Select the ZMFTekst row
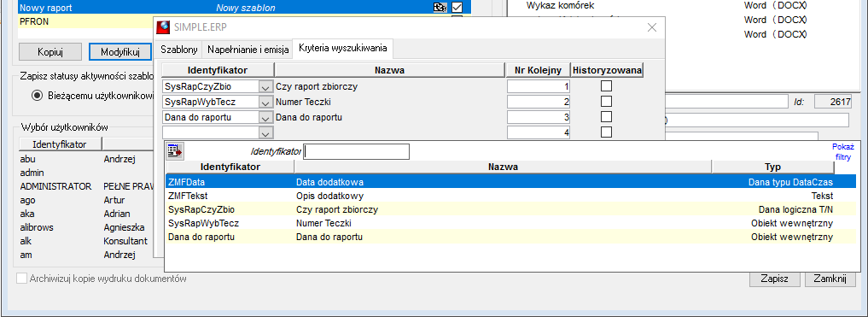This screenshot has width=868, height=317. point(511,196)
